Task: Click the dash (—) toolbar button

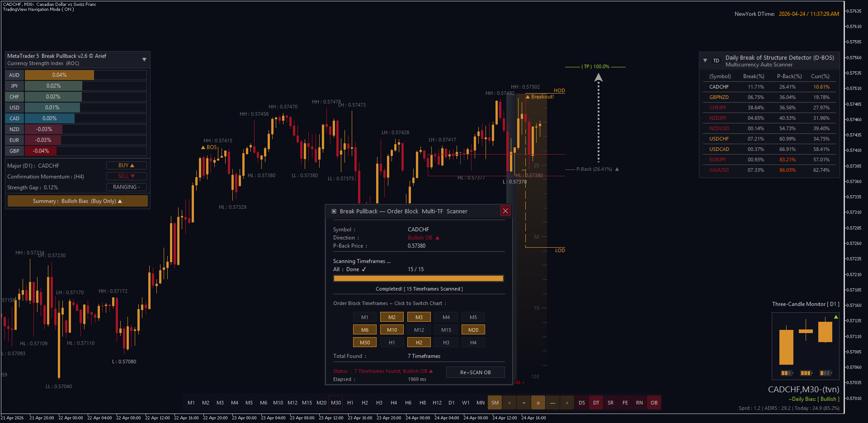Action: tap(553, 403)
